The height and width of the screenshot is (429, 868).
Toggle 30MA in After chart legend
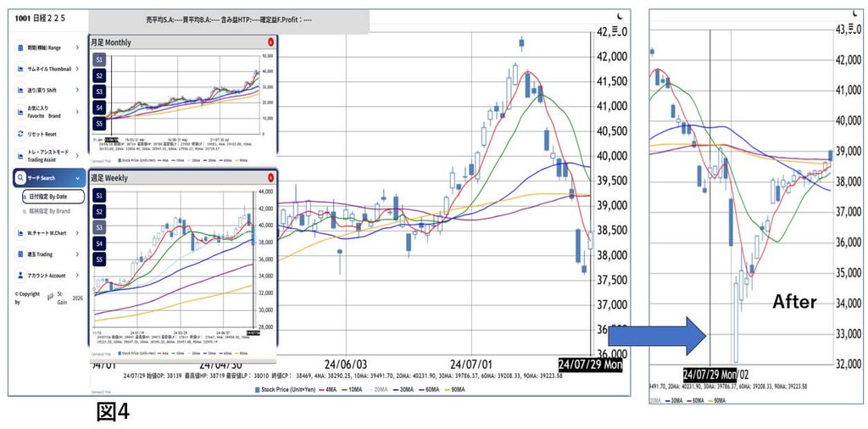click(676, 399)
